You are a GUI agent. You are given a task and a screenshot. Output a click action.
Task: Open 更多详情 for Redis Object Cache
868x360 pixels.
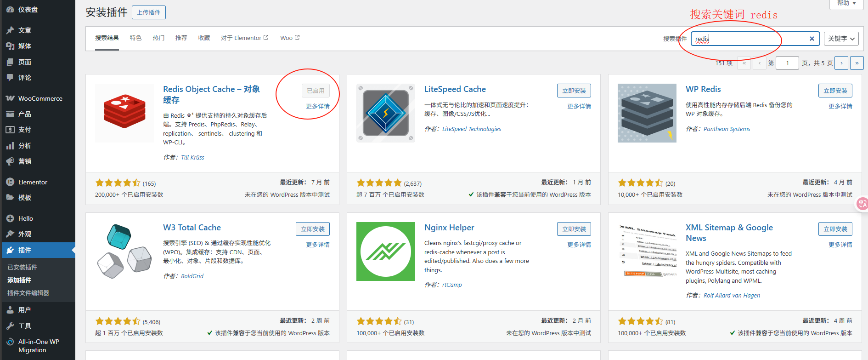click(318, 106)
